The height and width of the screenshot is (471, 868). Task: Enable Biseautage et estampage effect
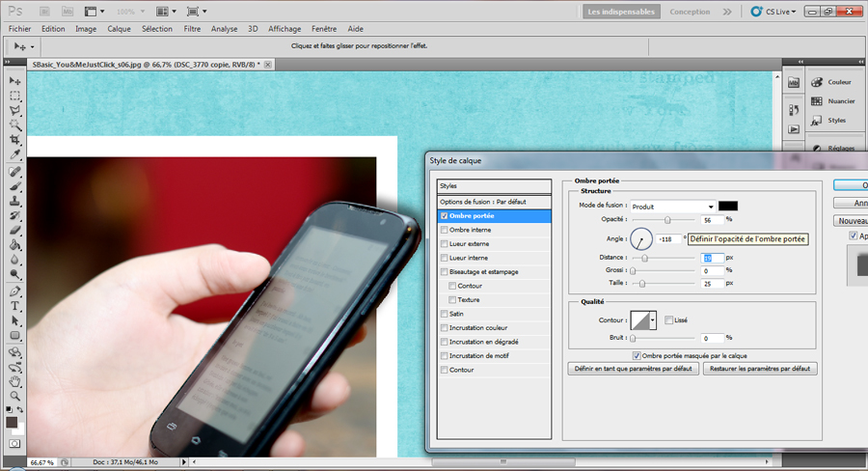(444, 271)
